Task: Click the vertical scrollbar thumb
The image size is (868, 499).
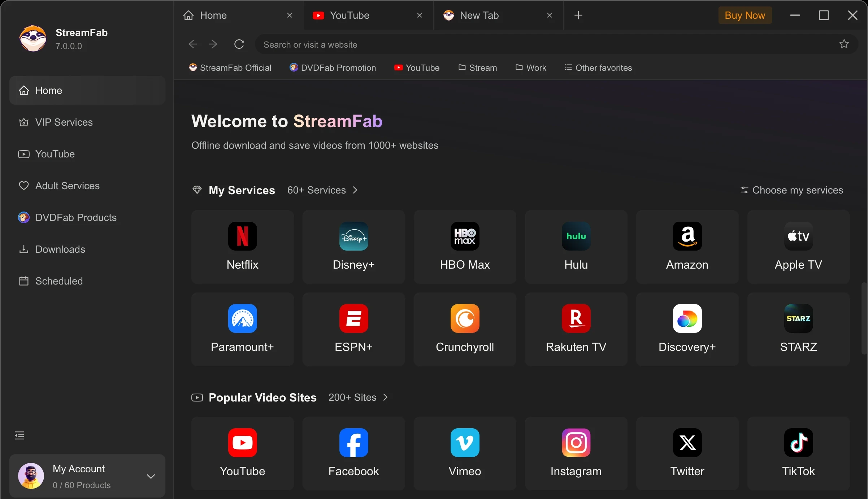Action: click(864, 318)
